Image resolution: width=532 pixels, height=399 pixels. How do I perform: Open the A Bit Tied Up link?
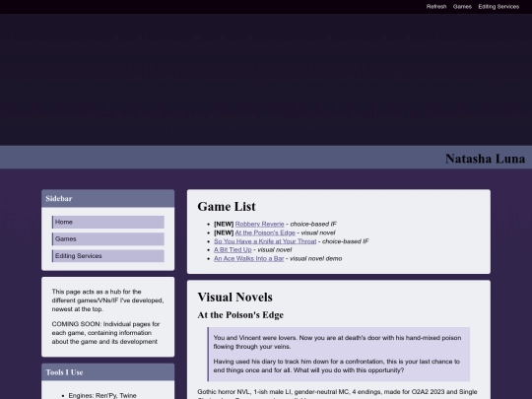pyautogui.click(x=233, y=249)
